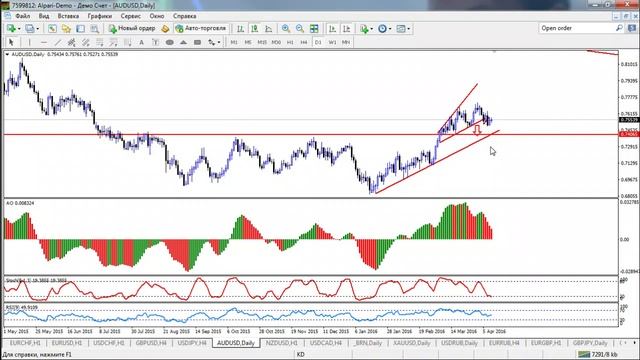Switch chart to bar chart view
640x360 pixels.
click(240, 29)
